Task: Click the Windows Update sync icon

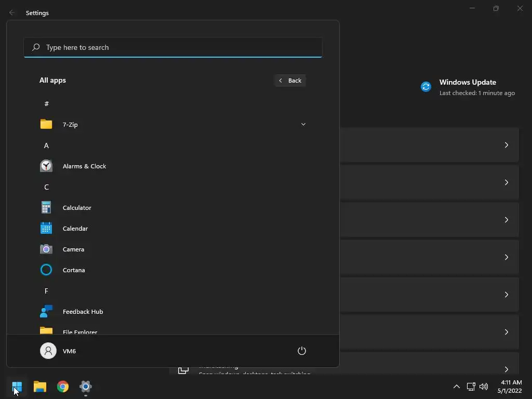Action: pos(426,87)
